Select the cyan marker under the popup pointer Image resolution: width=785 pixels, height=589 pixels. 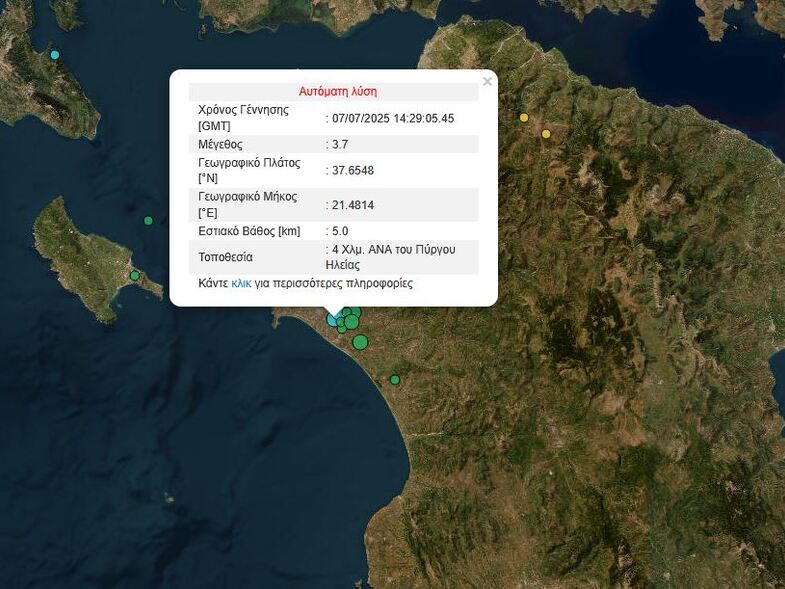point(331,320)
